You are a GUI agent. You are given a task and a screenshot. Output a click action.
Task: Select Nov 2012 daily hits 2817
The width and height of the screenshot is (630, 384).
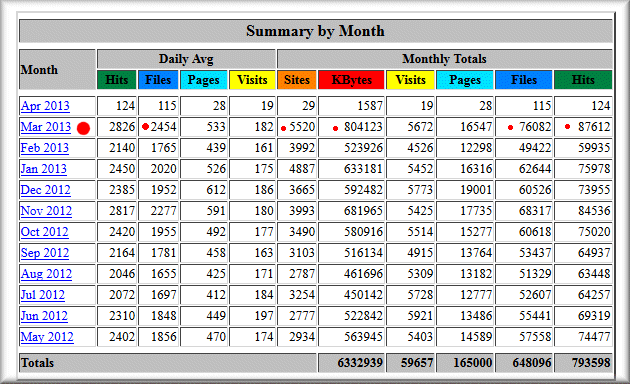[122, 211]
